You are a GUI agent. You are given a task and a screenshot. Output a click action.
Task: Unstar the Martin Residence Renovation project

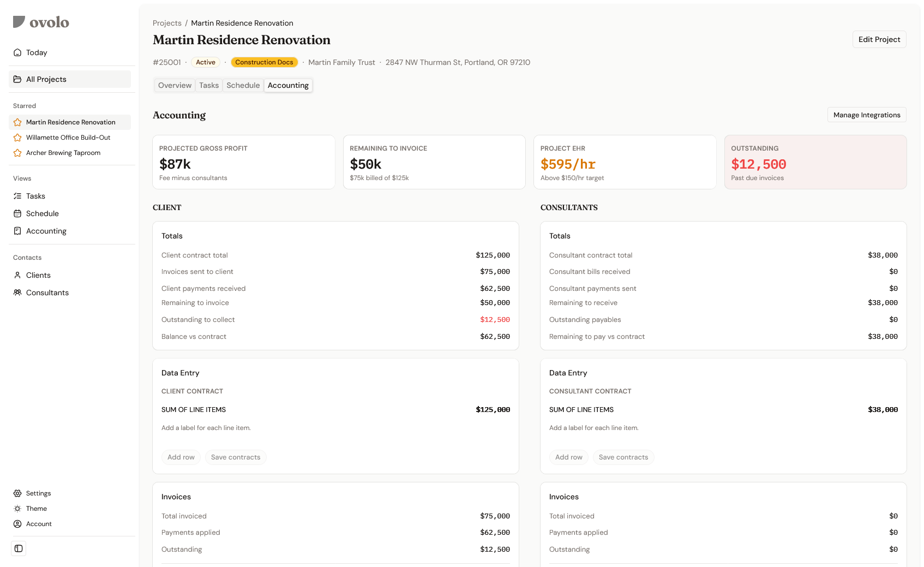click(x=17, y=122)
